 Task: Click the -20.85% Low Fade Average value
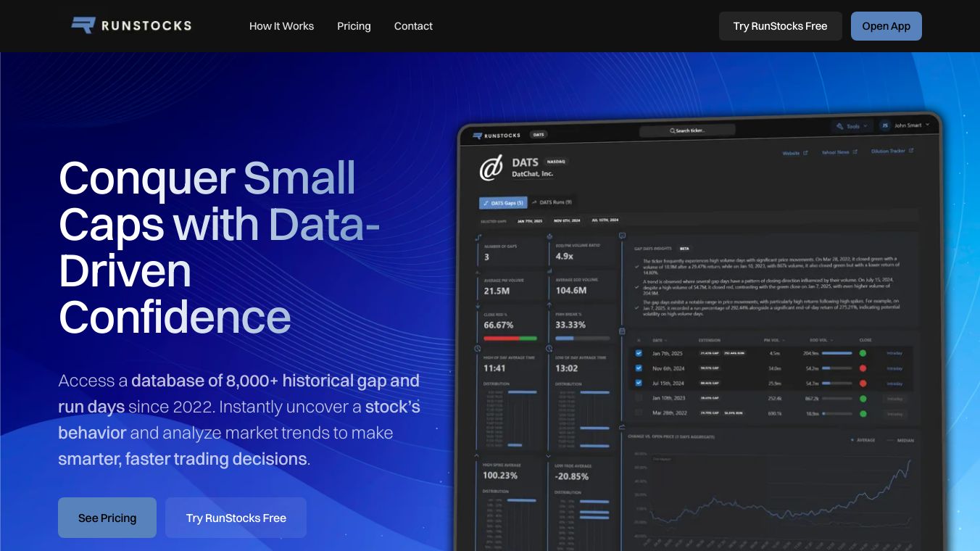click(x=572, y=476)
